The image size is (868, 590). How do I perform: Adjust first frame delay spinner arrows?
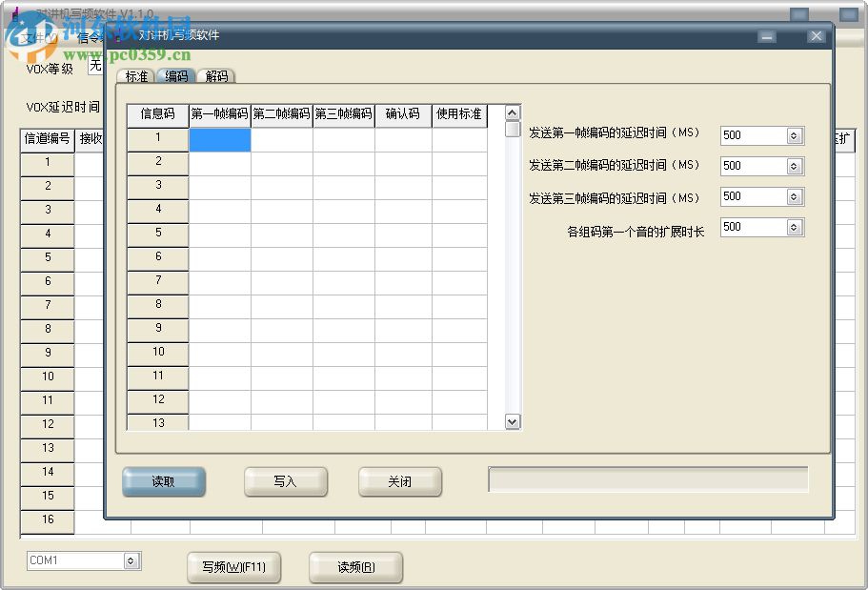[794, 135]
